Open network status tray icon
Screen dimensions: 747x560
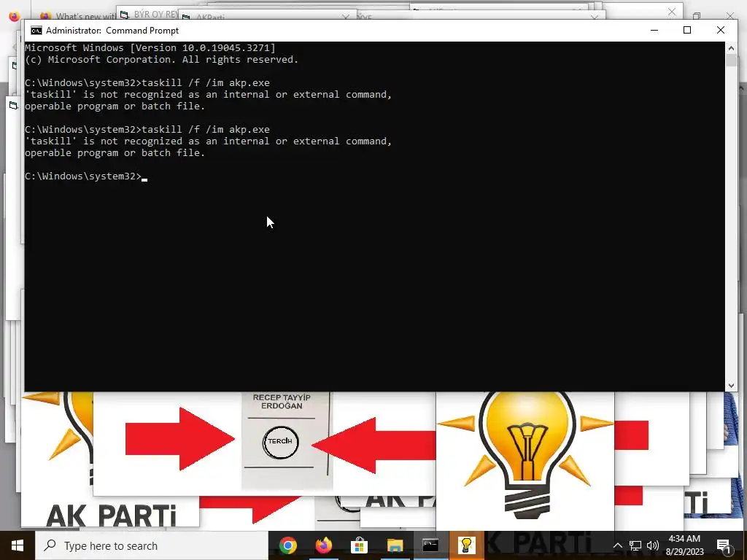pos(635,545)
